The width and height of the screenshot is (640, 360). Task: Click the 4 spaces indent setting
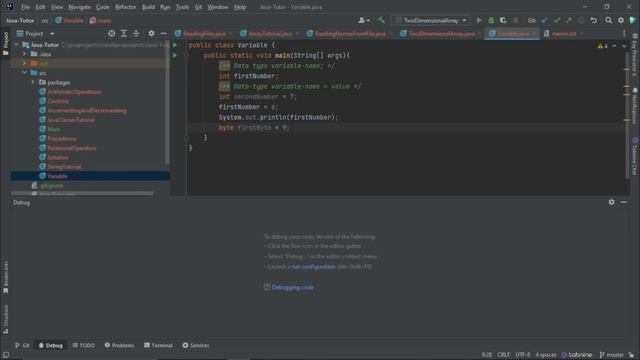coord(546,355)
